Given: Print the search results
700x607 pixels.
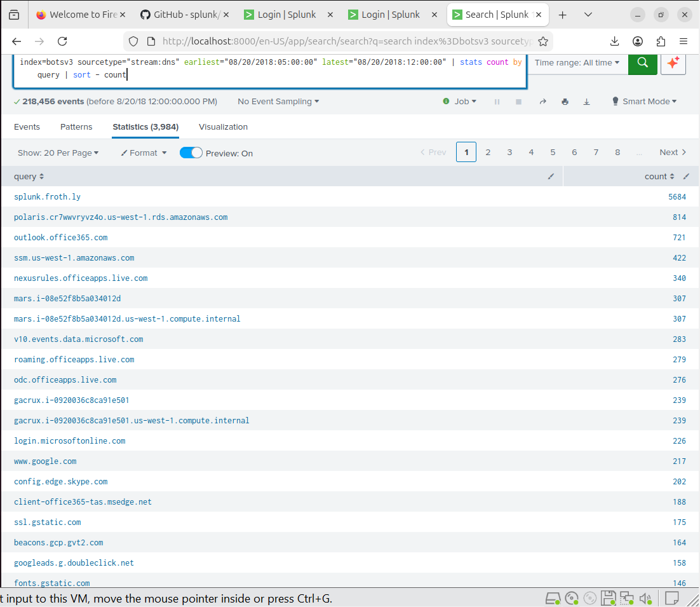Looking at the screenshot, I should click(565, 102).
